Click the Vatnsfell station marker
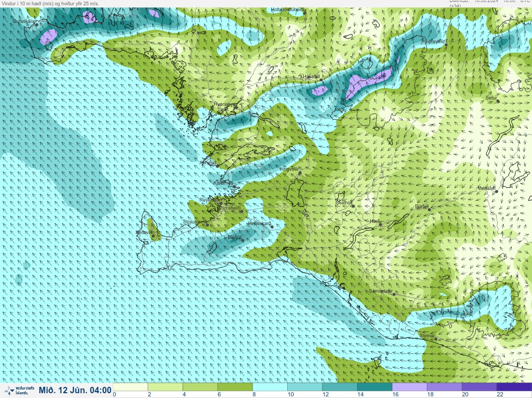Viewport: 532px width, 398px height. tap(496, 192)
